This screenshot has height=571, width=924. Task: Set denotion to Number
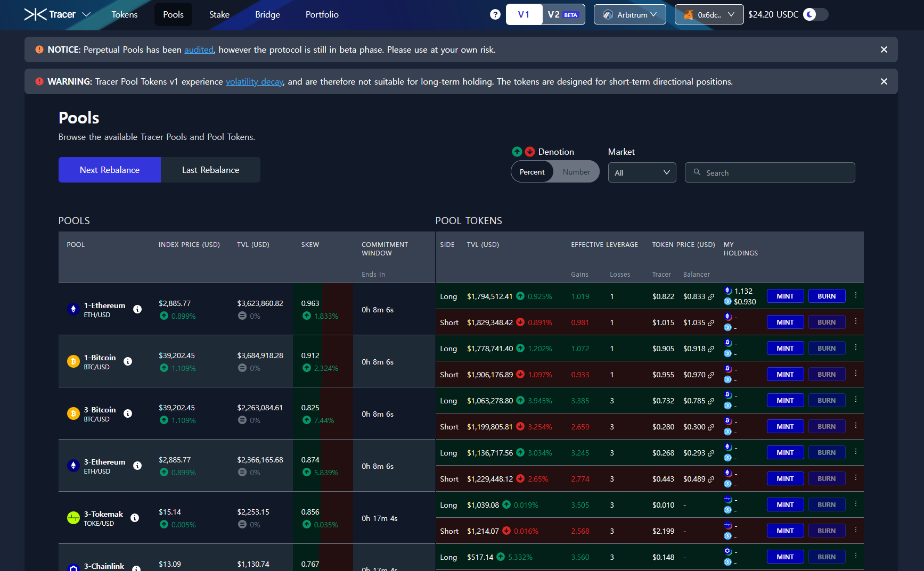[x=576, y=172]
